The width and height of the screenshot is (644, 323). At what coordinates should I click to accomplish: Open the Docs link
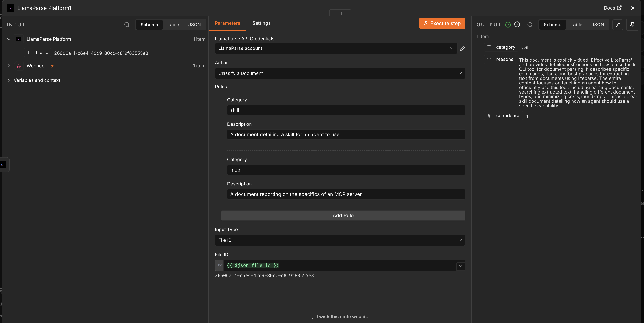point(612,8)
